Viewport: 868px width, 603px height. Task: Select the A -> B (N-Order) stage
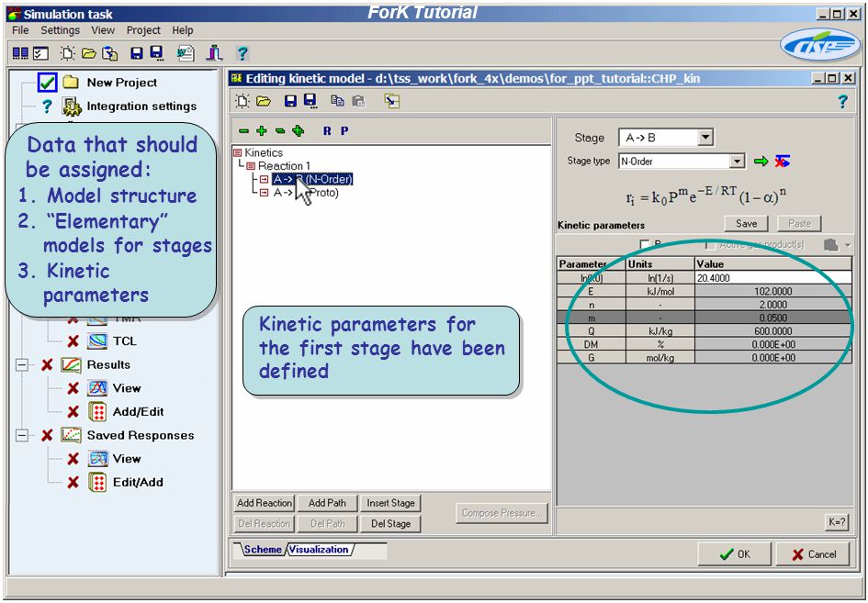click(x=312, y=179)
